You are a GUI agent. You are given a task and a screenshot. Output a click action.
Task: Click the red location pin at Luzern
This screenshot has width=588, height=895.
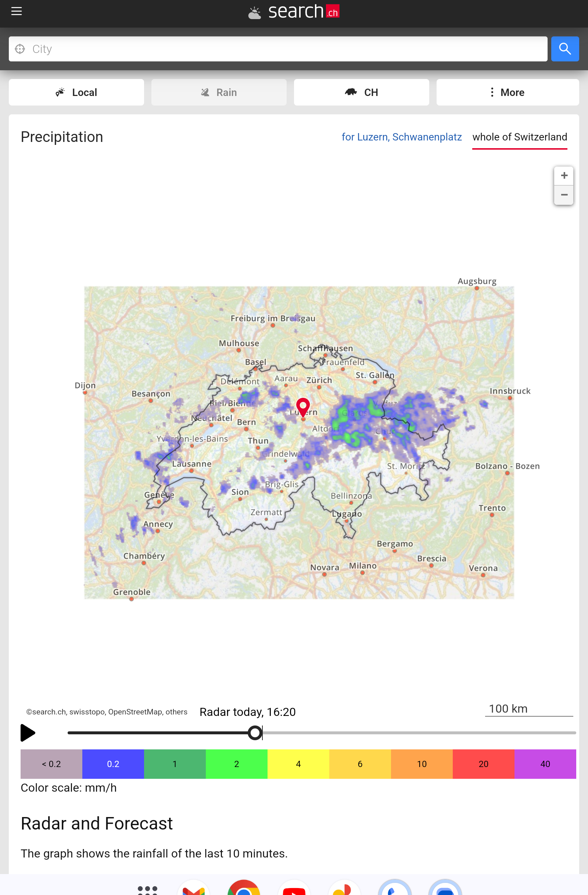pyautogui.click(x=303, y=407)
